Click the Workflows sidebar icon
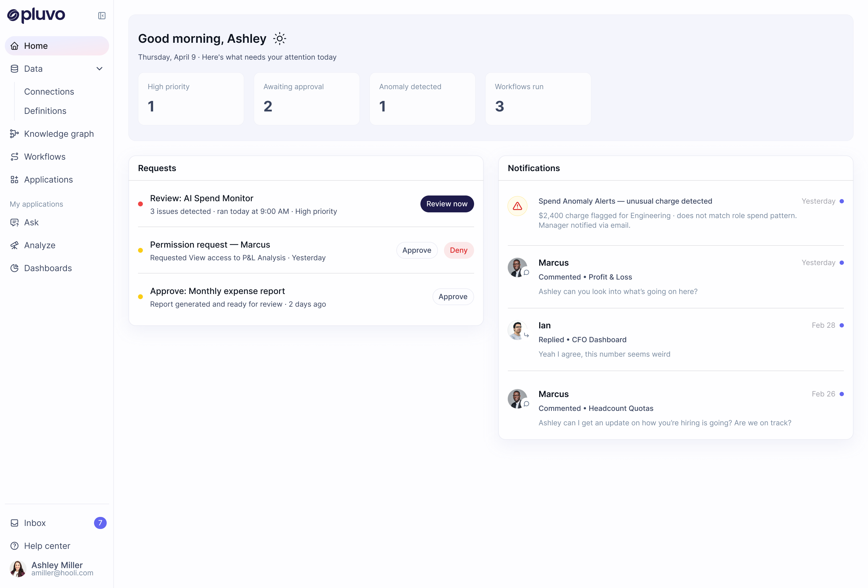The height and width of the screenshot is (588, 868). click(x=14, y=157)
